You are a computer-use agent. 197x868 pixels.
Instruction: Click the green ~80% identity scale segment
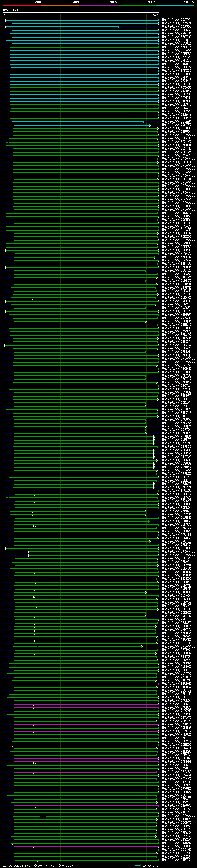(x=137, y=6)
